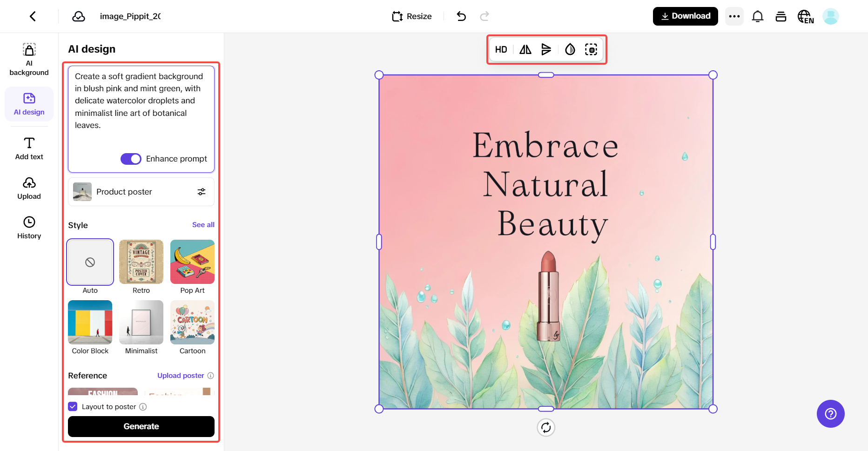Screen dimensions: 868x451
Task: Click the bottom-right corner handle of the image
Action: click(713, 409)
